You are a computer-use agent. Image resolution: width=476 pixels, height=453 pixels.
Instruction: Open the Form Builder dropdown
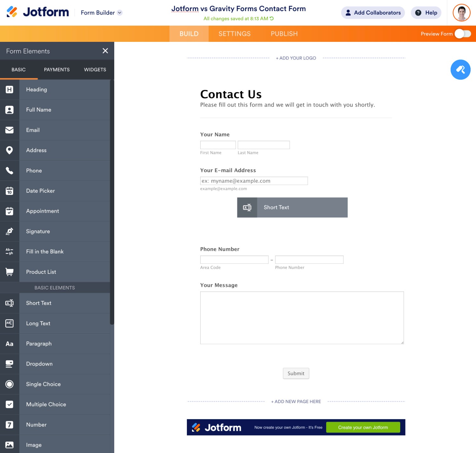coord(102,13)
